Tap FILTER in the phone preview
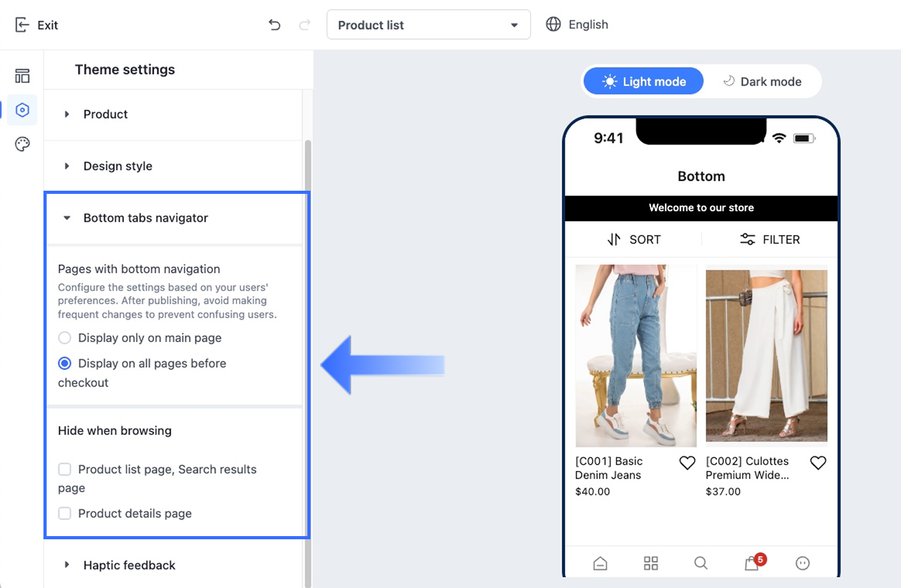This screenshot has width=901, height=588. click(x=770, y=239)
